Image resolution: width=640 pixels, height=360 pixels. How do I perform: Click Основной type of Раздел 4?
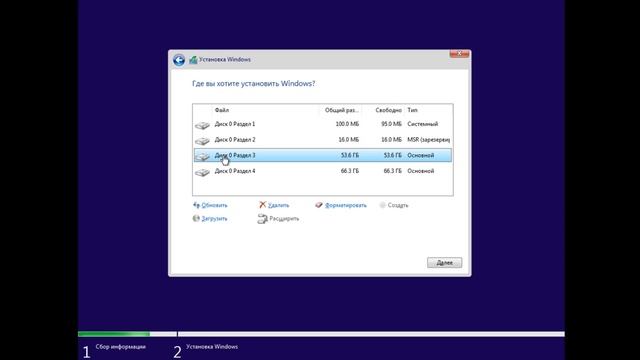pyautogui.click(x=420, y=171)
